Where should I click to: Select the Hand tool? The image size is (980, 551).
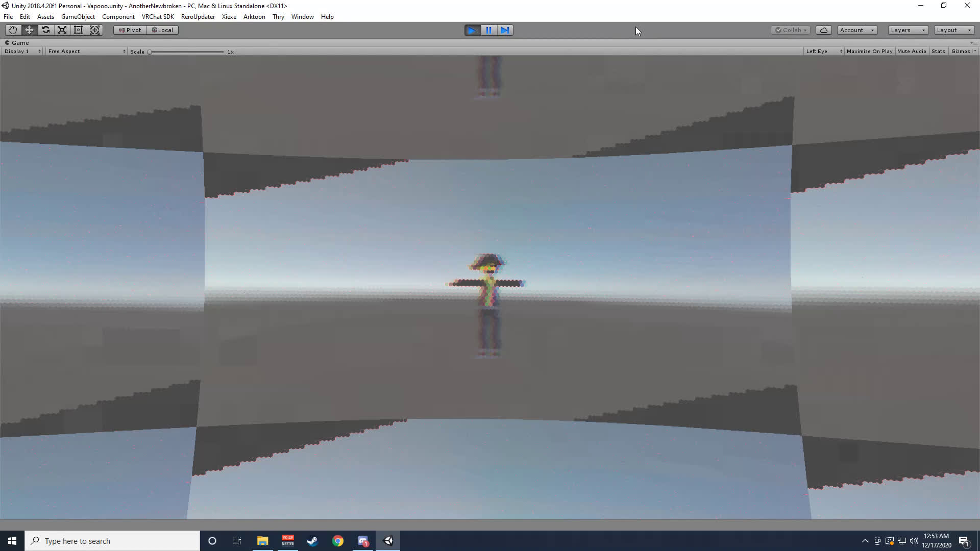click(x=13, y=30)
